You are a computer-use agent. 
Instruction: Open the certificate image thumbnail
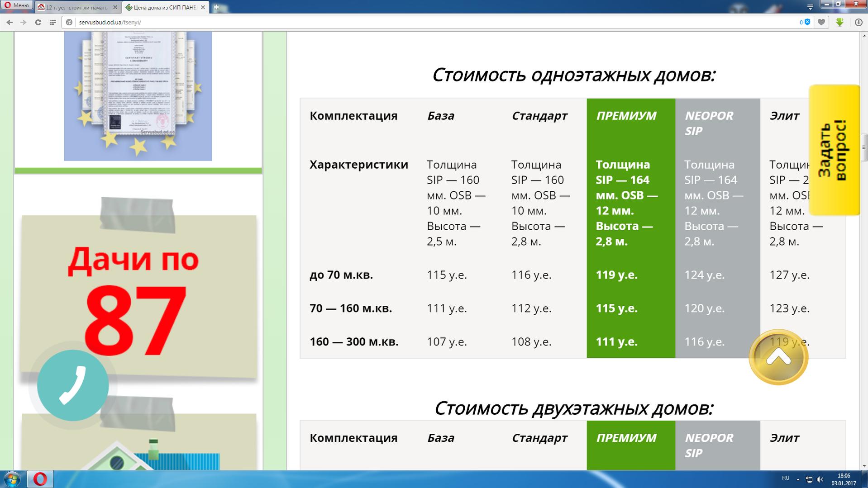click(x=138, y=96)
